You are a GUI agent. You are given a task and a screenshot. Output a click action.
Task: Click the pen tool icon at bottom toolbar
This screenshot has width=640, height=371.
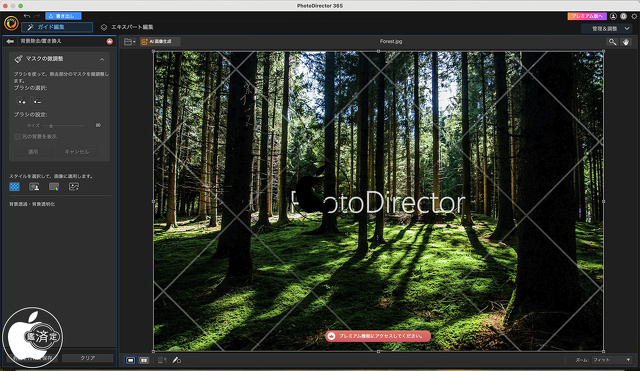coord(176,360)
